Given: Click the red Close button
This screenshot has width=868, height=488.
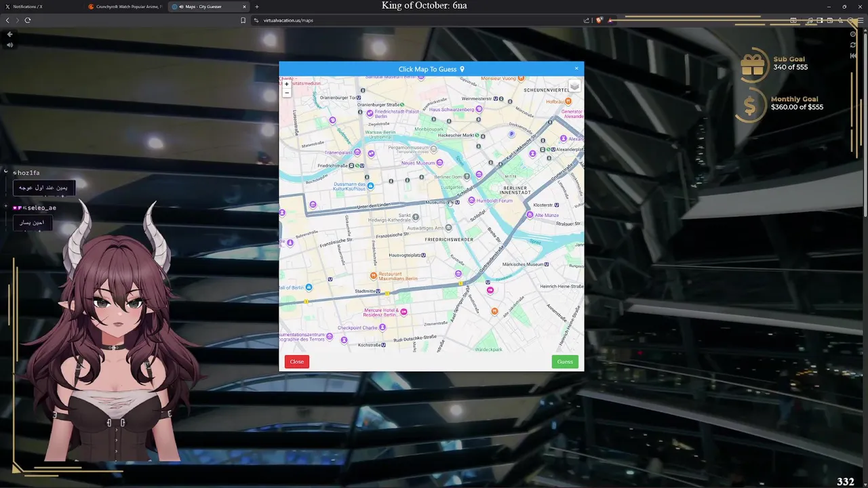Looking at the screenshot, I should pos(297,361).
